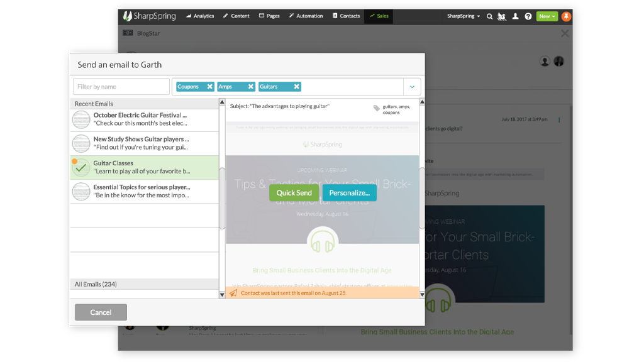
Task: Remove the Coupons tag filter
Action: tap(210, 87)
